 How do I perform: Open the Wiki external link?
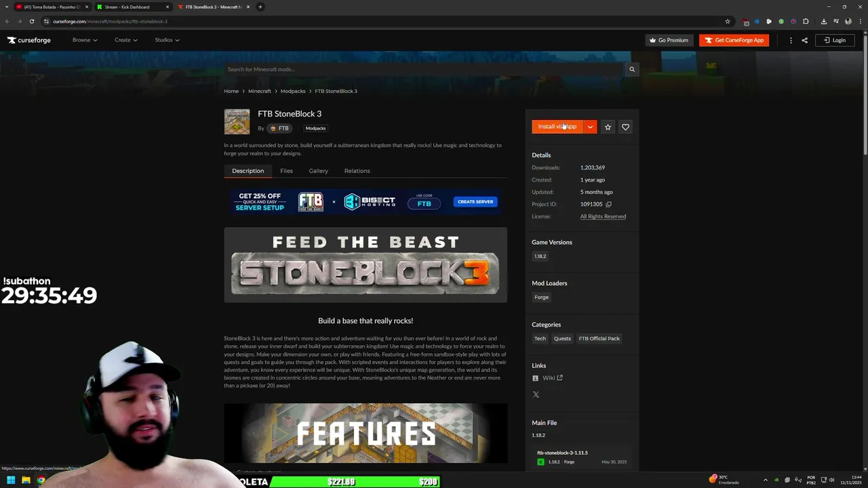[x=552, y=378]
